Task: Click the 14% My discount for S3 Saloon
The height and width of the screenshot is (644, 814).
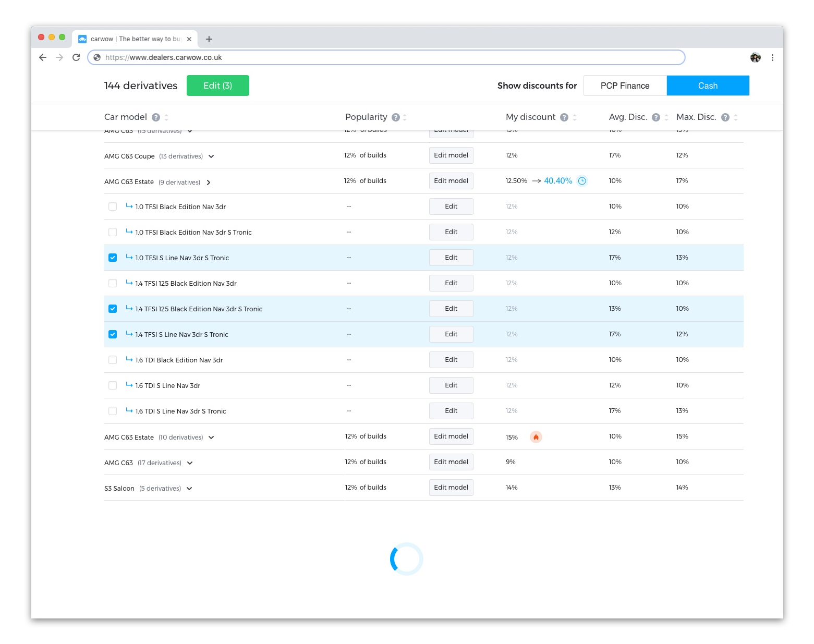Action: click(x=512, y=488)
